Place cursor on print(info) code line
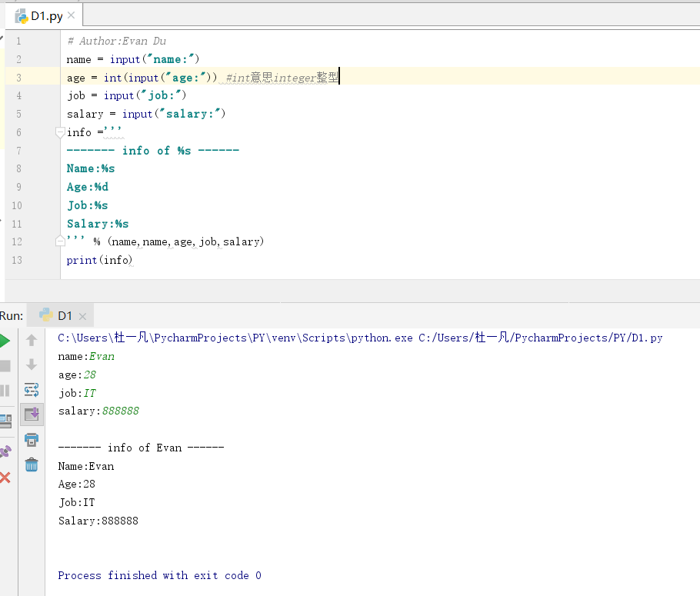 [100, 260]
